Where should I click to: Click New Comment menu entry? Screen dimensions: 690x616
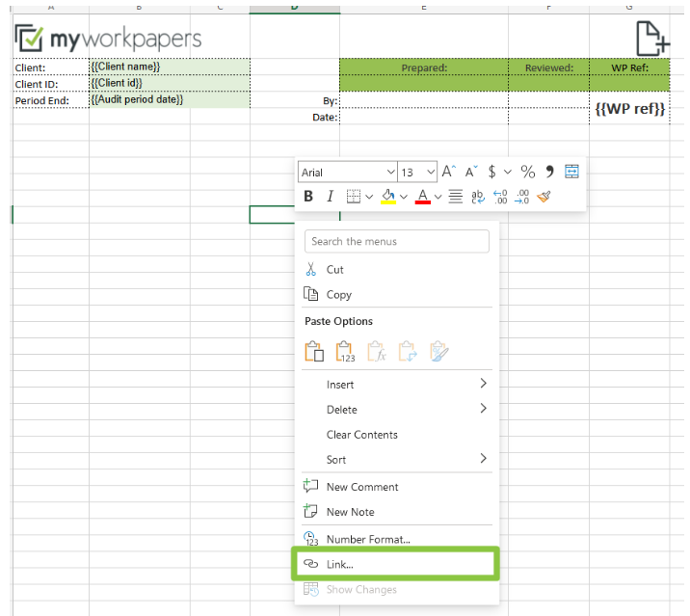(x=361, y=487)
